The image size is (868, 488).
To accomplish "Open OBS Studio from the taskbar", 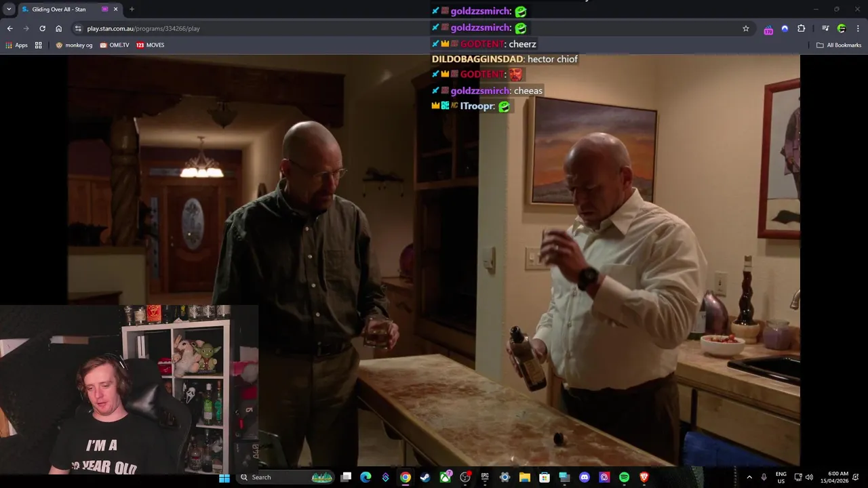I will 465,477.
